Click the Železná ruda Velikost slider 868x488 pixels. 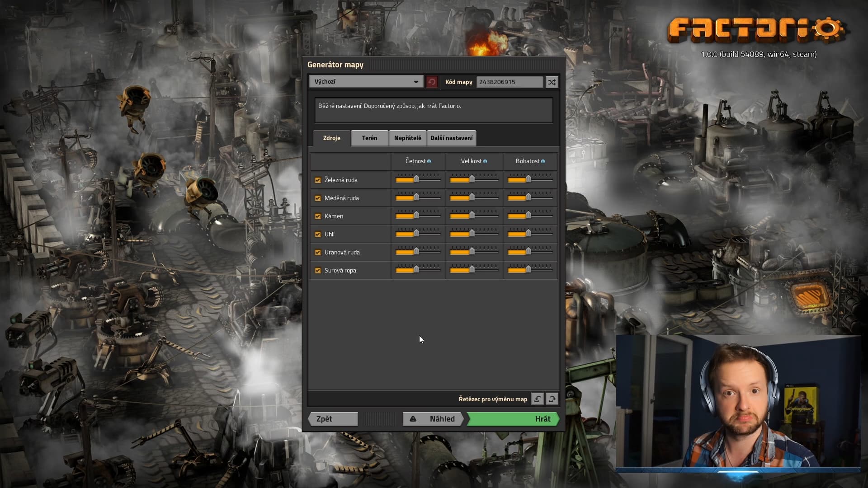pos(474,179)
